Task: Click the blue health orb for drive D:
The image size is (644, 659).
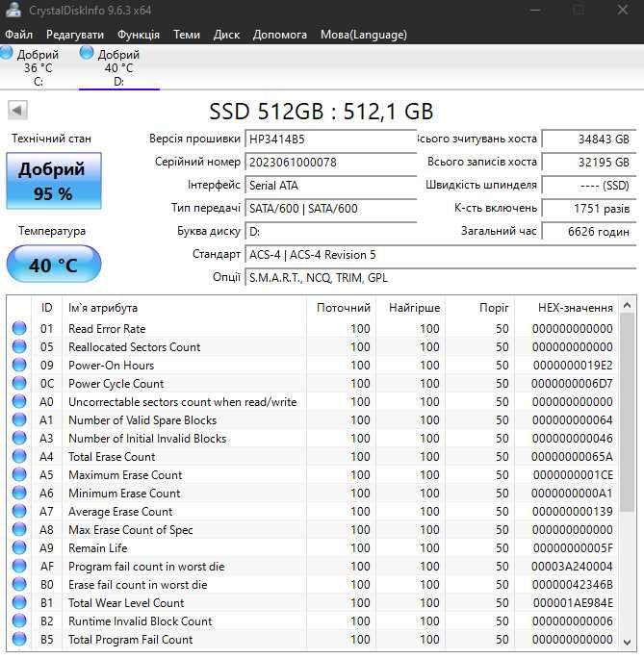Action: click(87, 53)
